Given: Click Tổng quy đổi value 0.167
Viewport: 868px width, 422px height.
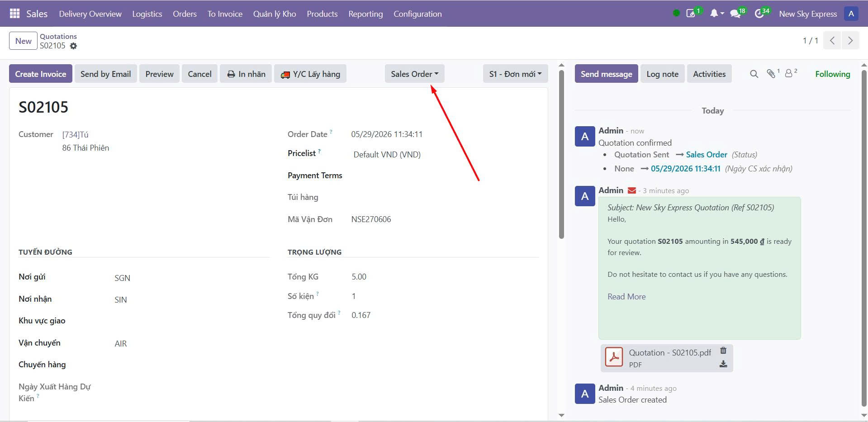Looking at the screenshot, I should [x=360, y=315].
